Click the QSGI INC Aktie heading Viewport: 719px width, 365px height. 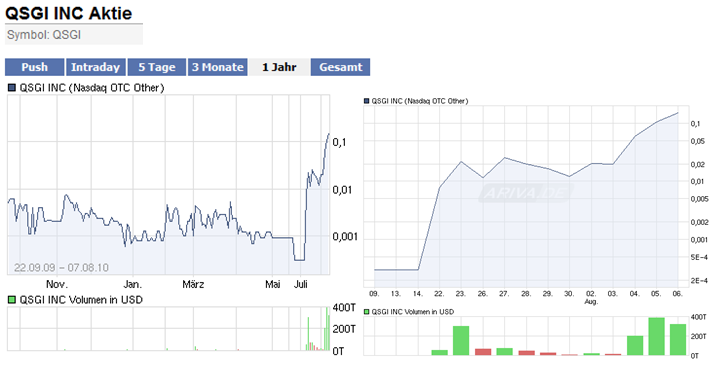click(69, 13)
